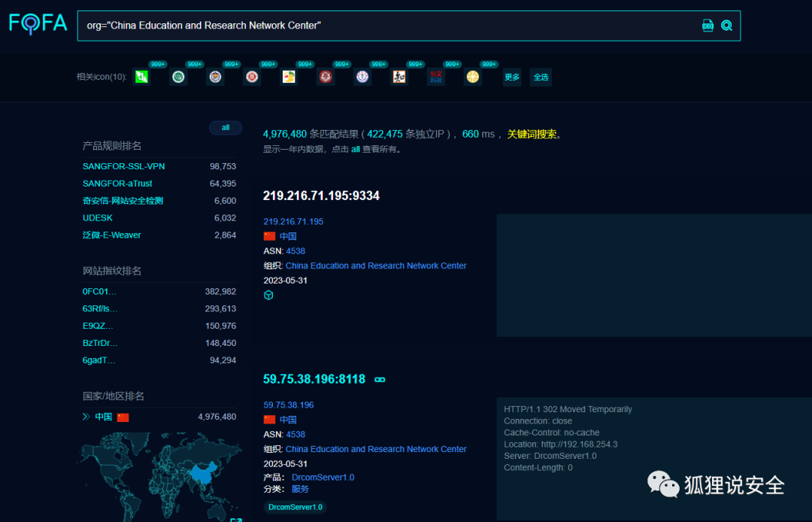The image size is (812, 522).
Task: Click the 4,976,480 count in country ranking
Action: (x=217, y=417)
